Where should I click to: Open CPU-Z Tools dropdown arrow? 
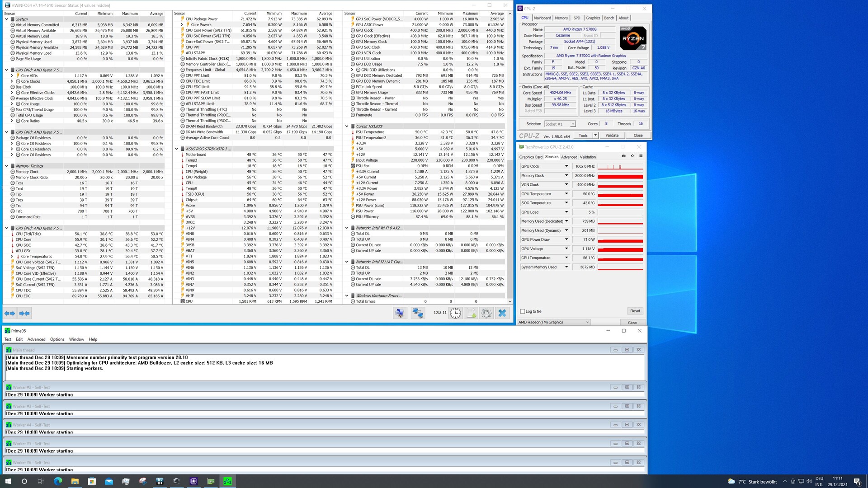tap(595, 136)
